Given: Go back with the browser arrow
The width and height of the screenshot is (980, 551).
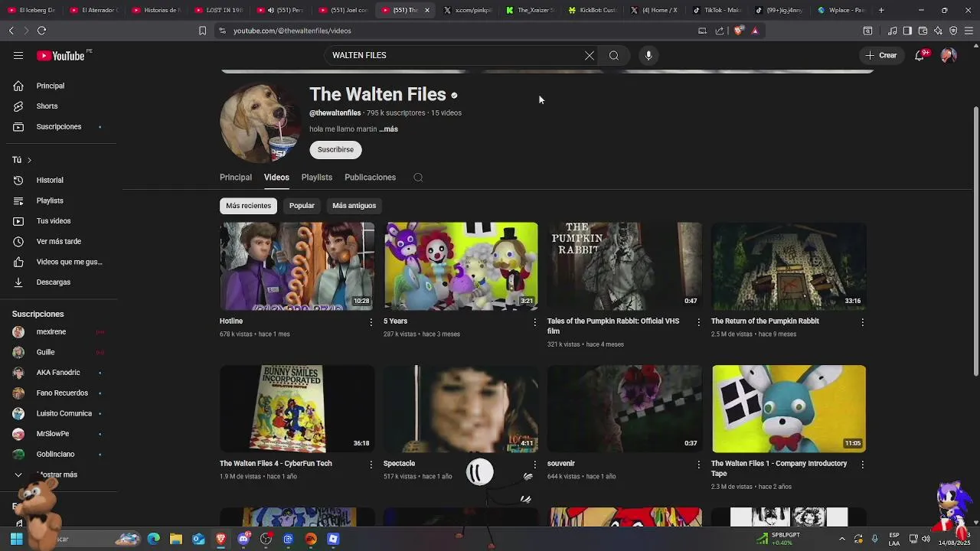Looking at the screenshot, I should (11, 31).
